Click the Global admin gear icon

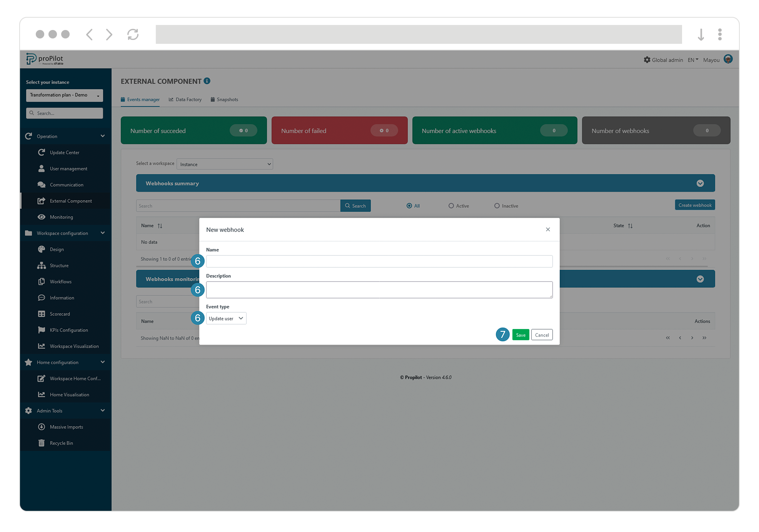(647, 60)
